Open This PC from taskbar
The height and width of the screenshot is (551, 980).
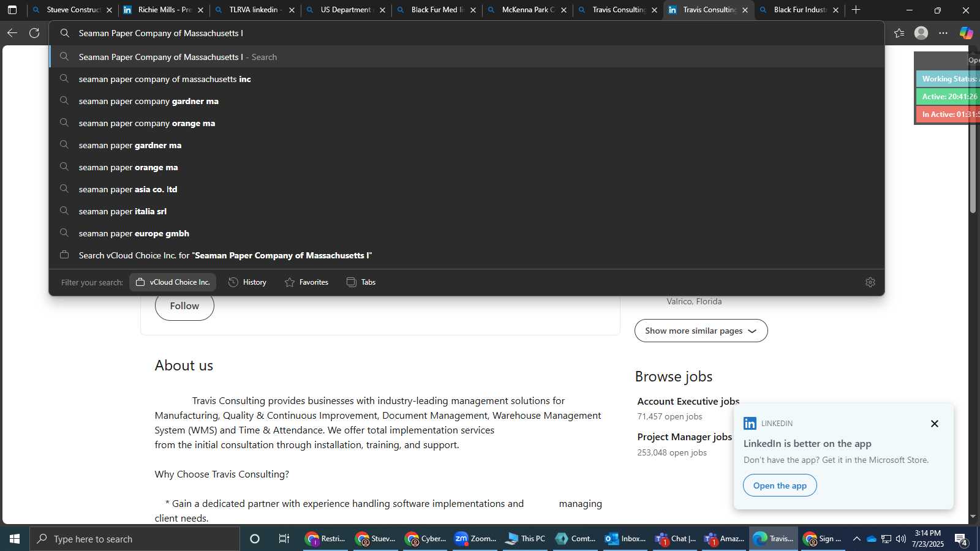point(525,539)
